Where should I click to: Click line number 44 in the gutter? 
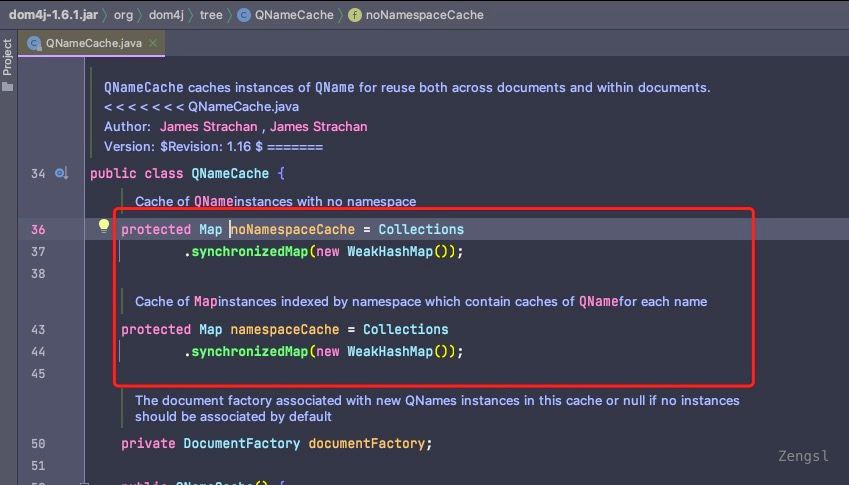pos(38,351)
